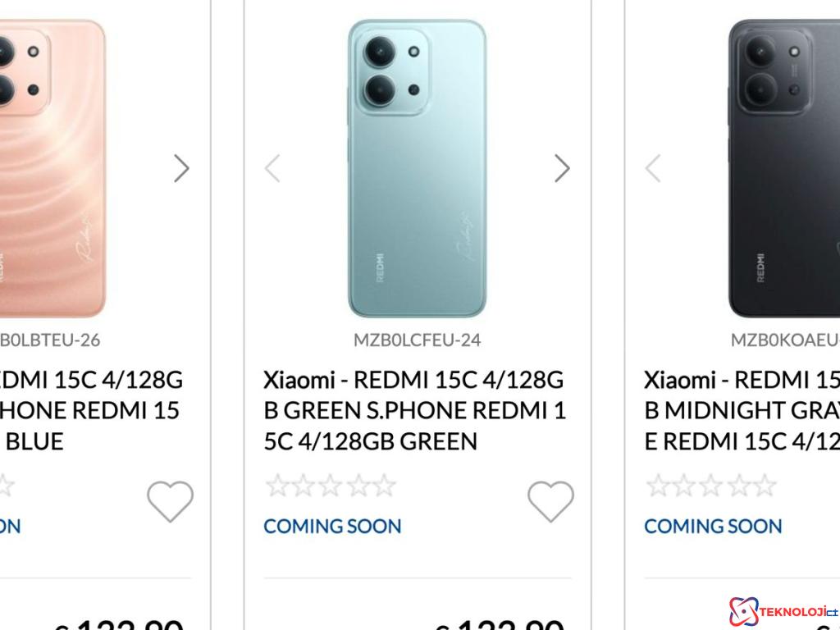Rate green Redmi 15C three stars
This screenshot has width=840, height=630.
pos(330,486)
